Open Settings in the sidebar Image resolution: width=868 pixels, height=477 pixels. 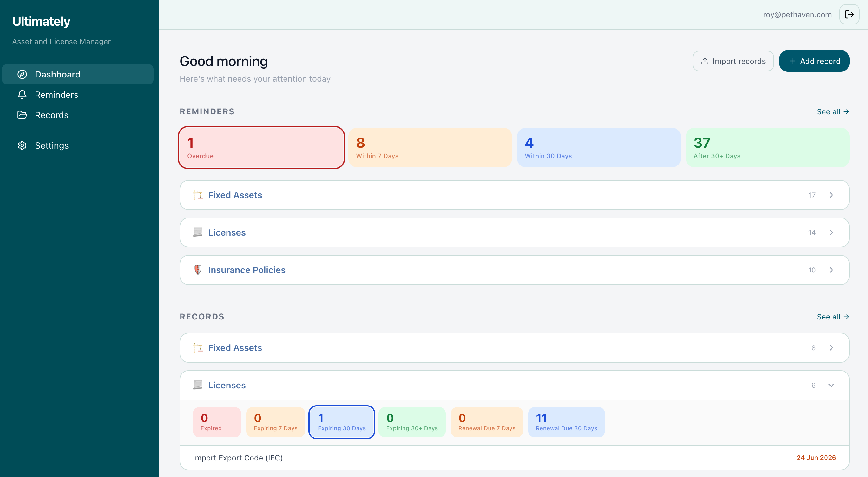pyautogui.click(x=78, y=145)
